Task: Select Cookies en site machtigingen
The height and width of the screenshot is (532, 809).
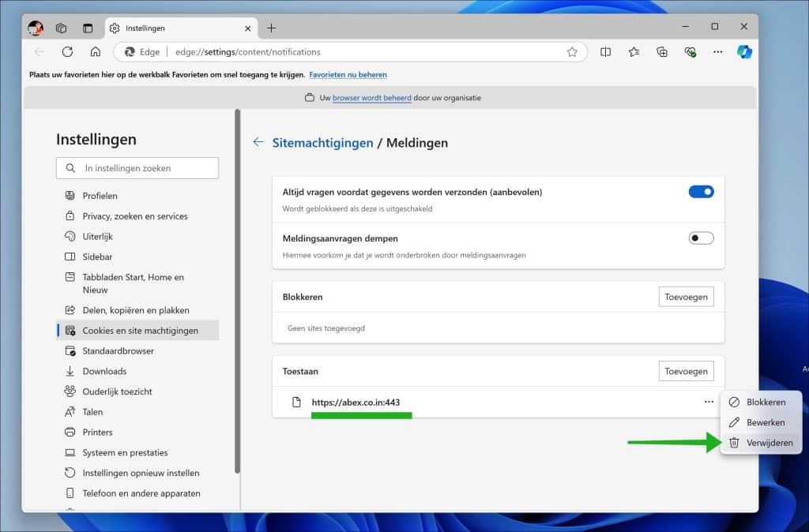Action: [x=137, y=331]
